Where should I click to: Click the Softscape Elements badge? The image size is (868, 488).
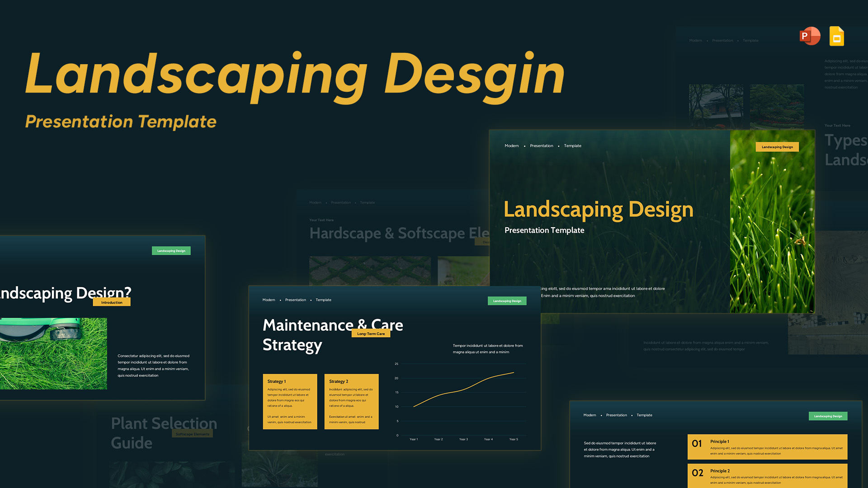point(193,434)
